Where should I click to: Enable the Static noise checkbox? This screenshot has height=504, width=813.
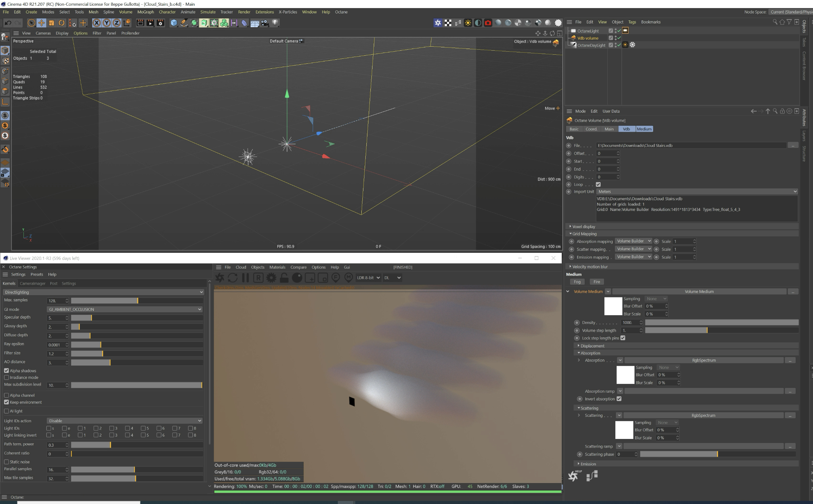coord(6,462)
